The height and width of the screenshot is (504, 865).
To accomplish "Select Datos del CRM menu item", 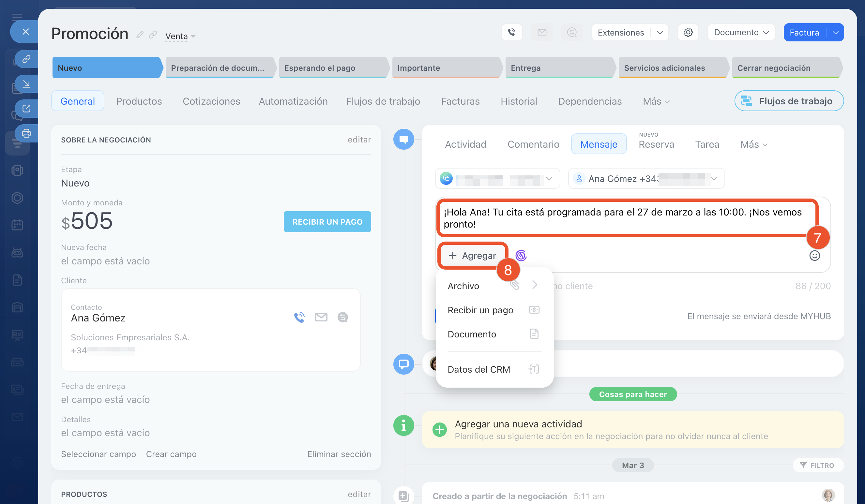I will 478,369.
